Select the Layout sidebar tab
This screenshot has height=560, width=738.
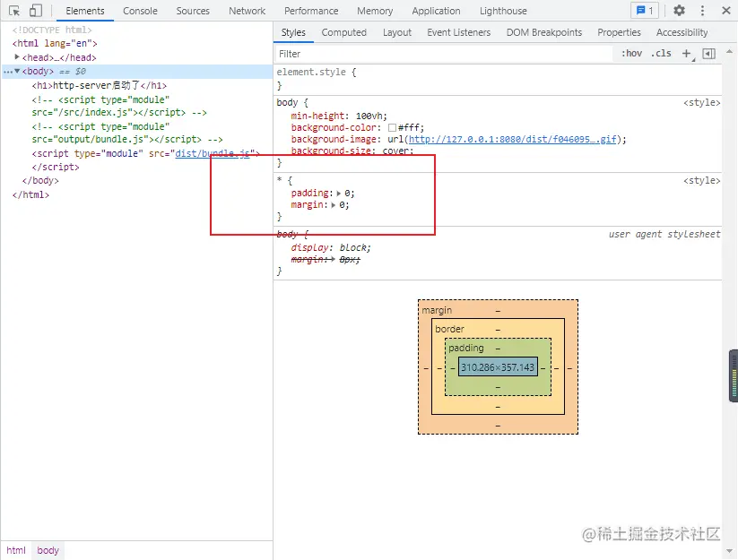(x=396, y=32)
